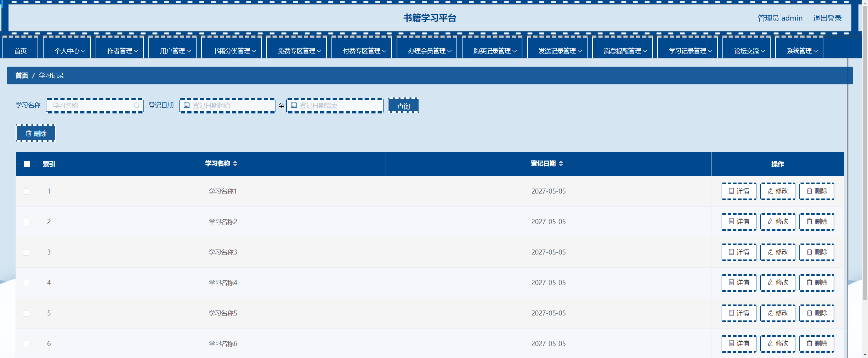Click the calendar icon in 登记日期结束 field
The width and height of the screenshot is (868, 358).
294,105
